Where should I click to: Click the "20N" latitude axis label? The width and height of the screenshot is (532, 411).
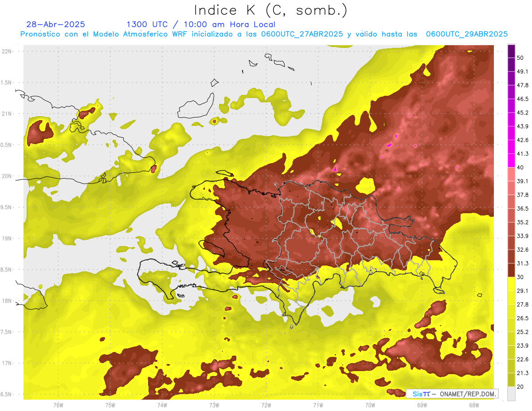6,176
